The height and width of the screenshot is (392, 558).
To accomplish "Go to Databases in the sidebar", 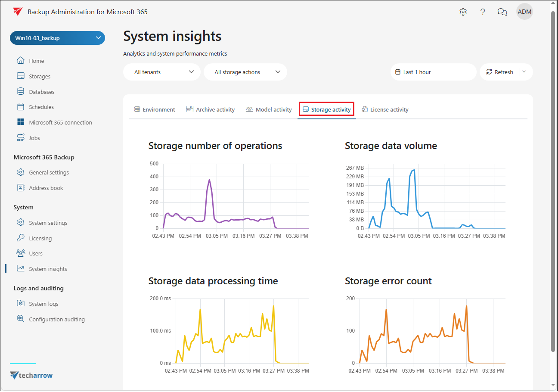I will pos(41,92).
